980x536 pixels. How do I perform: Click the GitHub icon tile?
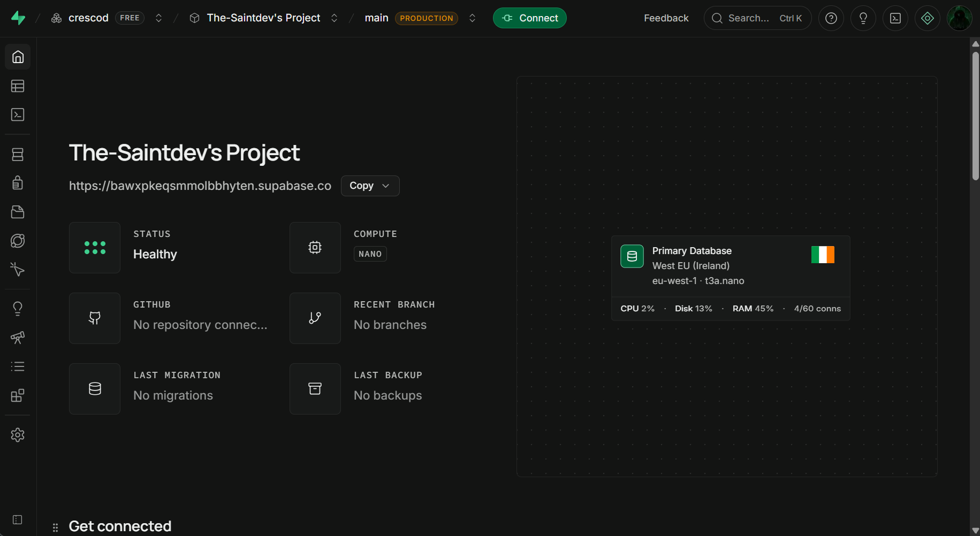(95, 318)
